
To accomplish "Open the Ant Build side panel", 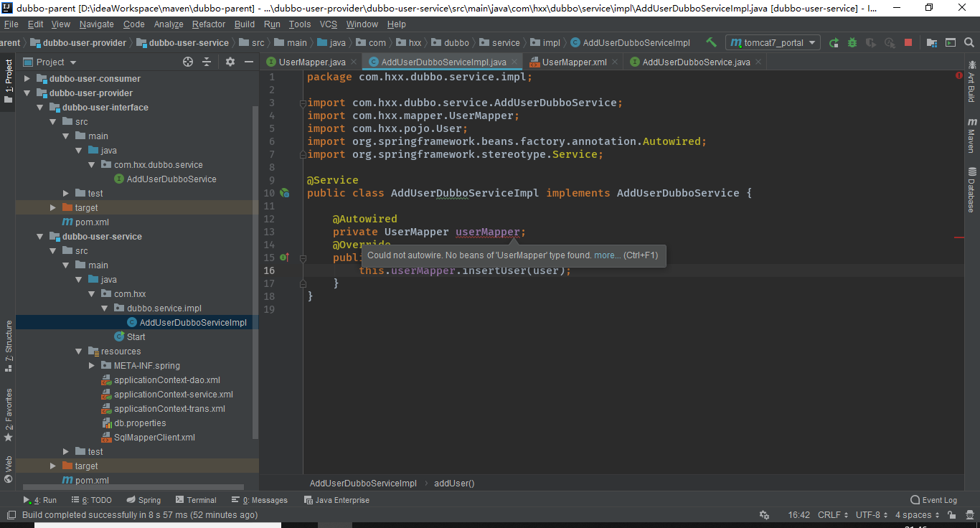I will point(971,82).
